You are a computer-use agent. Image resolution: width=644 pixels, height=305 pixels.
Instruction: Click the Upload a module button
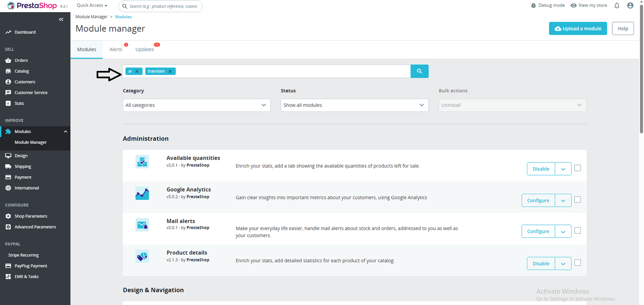(x=578, y=29)
